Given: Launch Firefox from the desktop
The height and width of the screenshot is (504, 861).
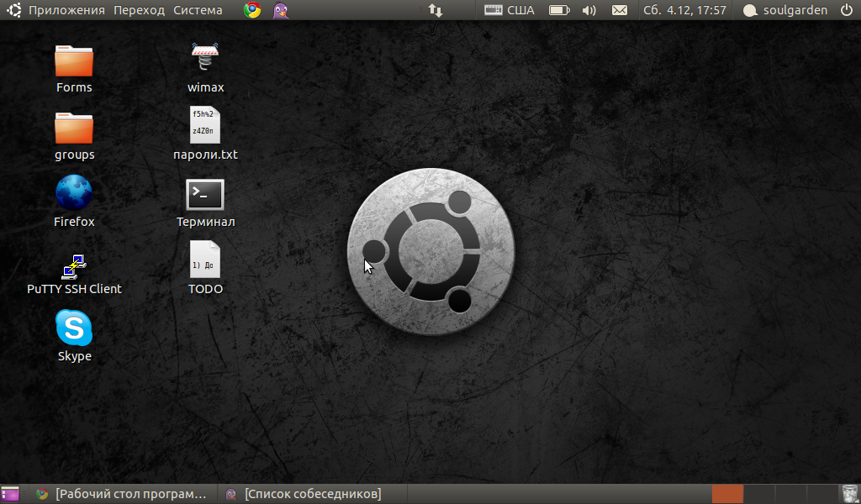Looking at the screenshot, I should (74, 194).
